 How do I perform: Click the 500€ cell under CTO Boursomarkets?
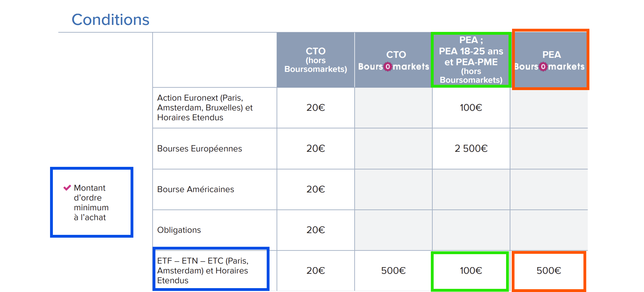tap(393, 271)
